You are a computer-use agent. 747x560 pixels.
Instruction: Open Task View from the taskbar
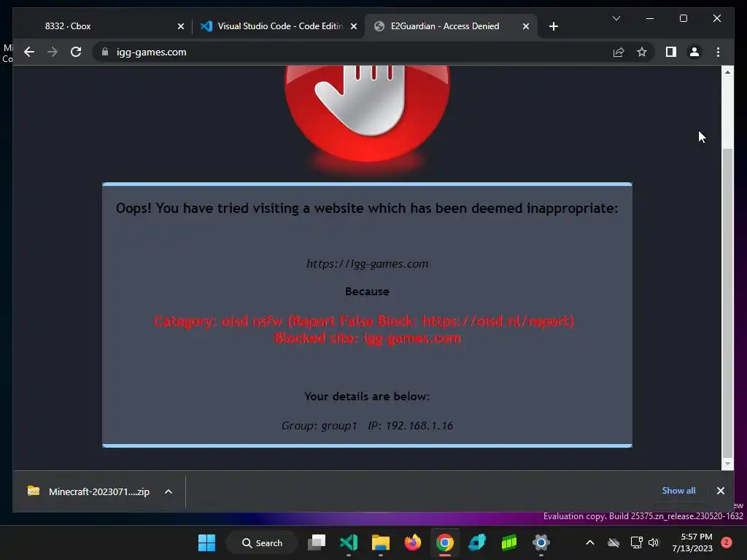317,542
